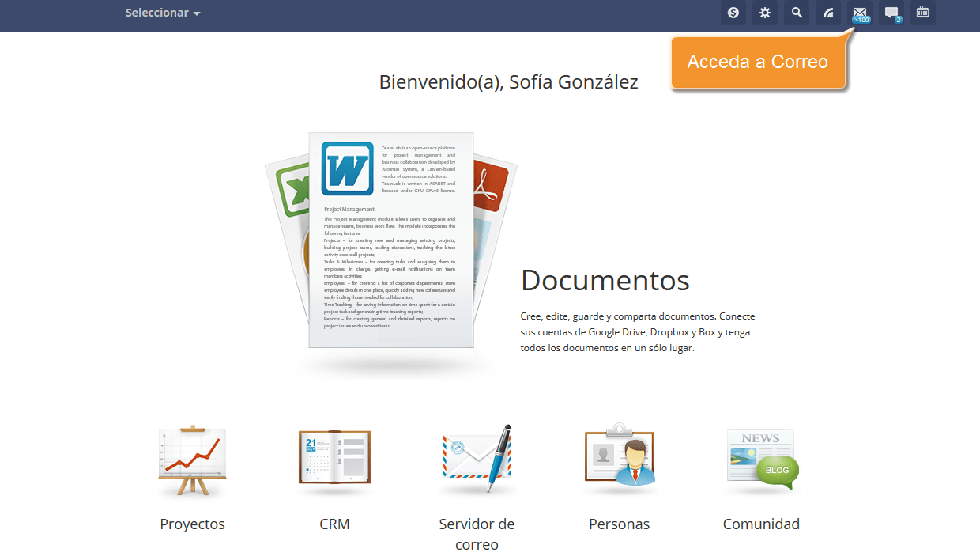Viewport: 980px width, 560px height.
Task: Open the payments dollar icon in top bar
Action: click(733, 13)
